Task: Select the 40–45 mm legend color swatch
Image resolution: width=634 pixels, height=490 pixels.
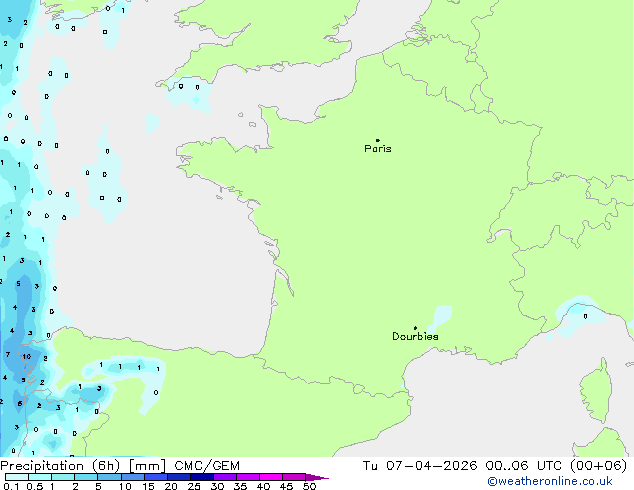Action: [271, 477]
